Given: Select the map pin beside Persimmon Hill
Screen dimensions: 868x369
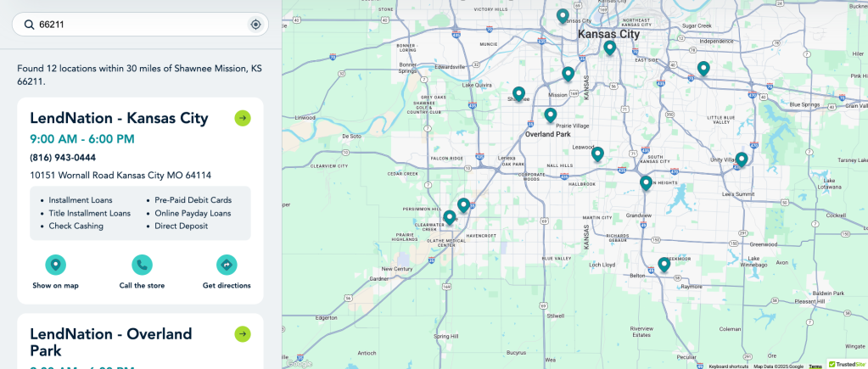Looking at the screenshot, I should click(463, 204).
